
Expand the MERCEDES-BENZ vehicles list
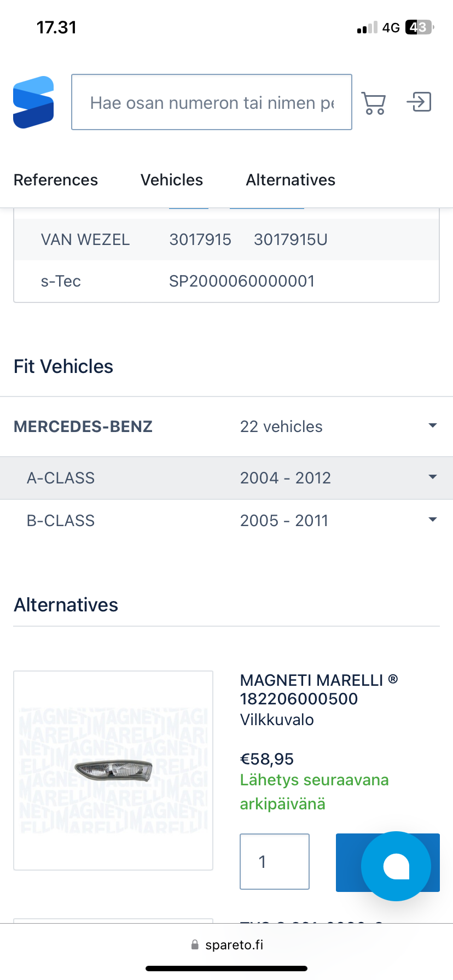(432, 426)
